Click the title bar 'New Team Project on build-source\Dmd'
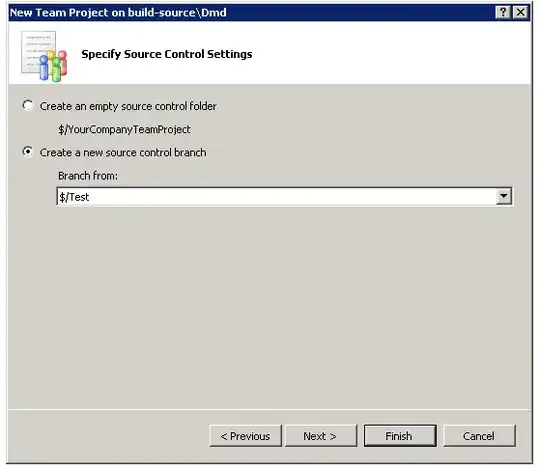 point(118,12)
